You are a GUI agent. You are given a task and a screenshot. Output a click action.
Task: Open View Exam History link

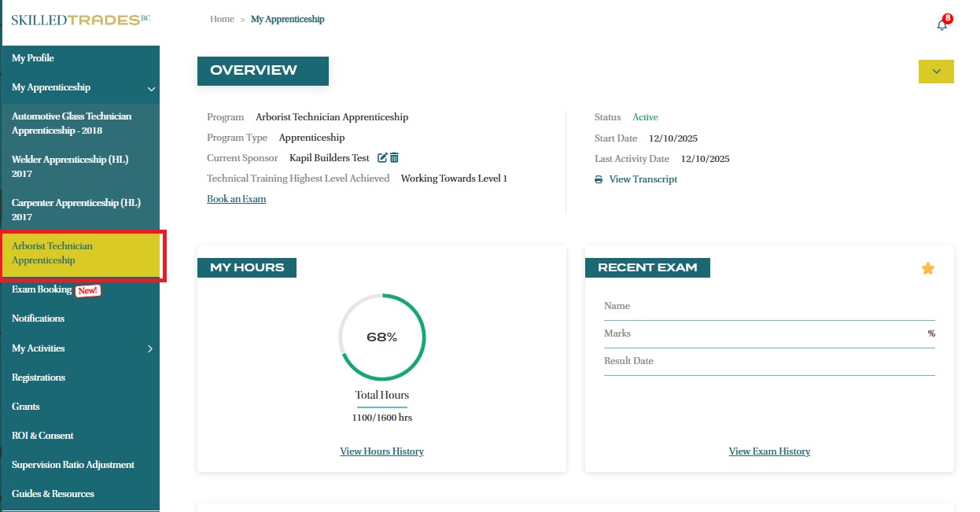769,451
